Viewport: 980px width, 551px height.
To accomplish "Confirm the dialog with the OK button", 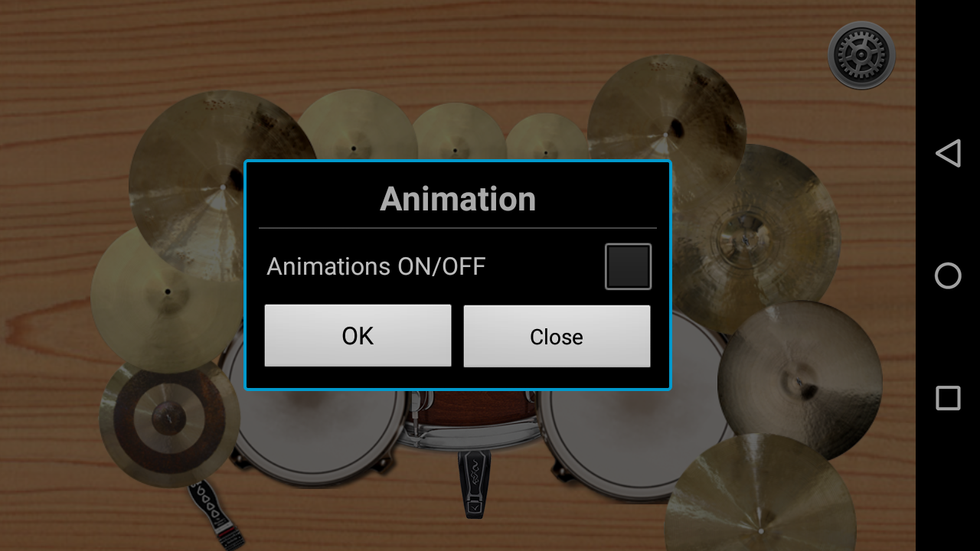I will coord(358,336).
